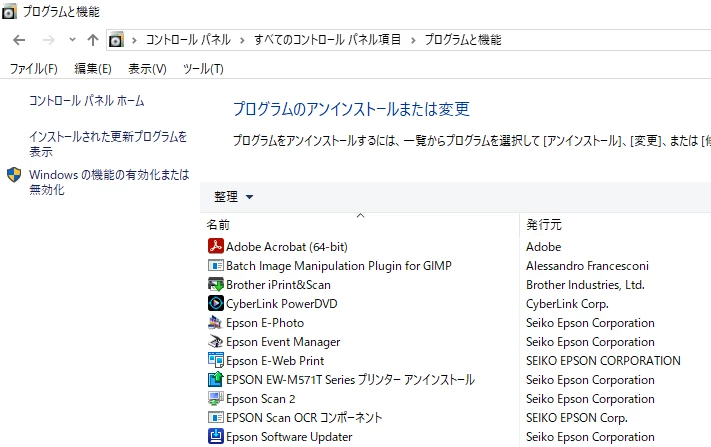Go back with the left arrow button

[19, 40]
